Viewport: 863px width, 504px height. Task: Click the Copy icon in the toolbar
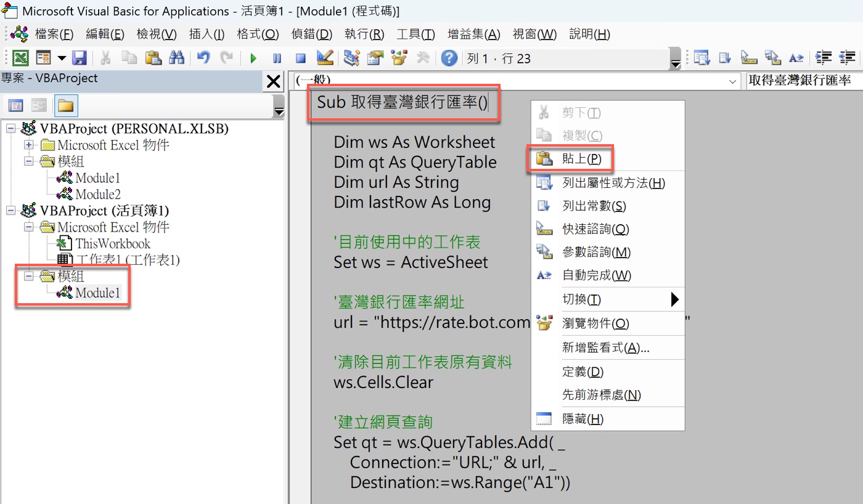pos(129,58)
